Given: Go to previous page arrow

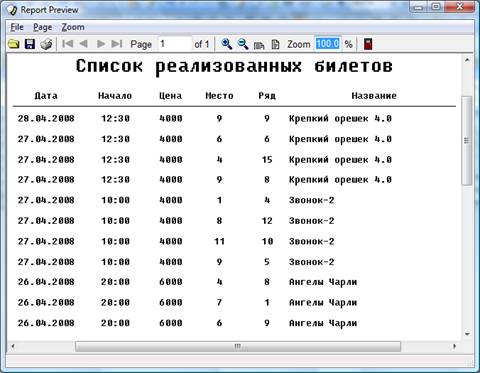Looking at the screenshot, I should pos(84,44).
